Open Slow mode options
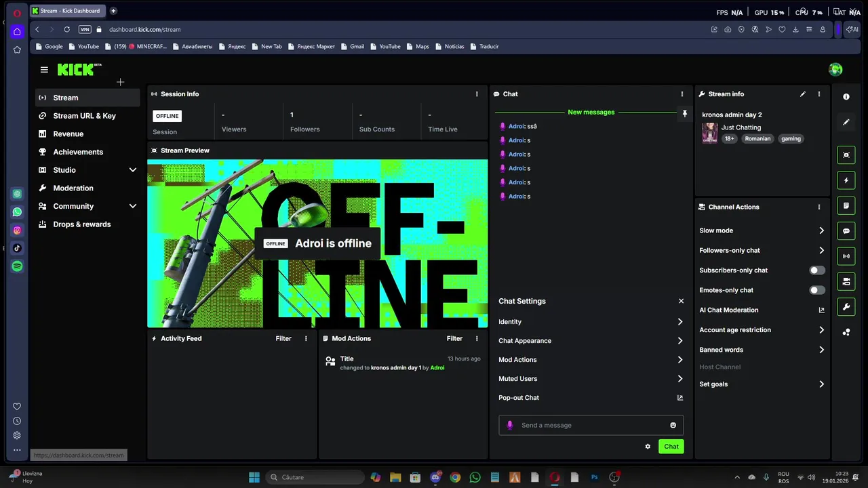Screen dimensions: 868x488 click(762, 230)
